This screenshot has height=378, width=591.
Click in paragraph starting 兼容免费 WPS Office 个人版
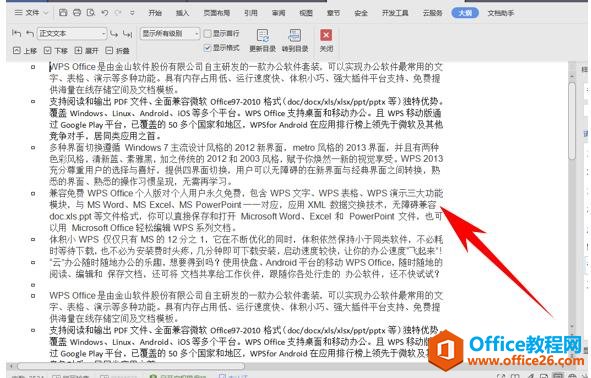coord(246,210)
